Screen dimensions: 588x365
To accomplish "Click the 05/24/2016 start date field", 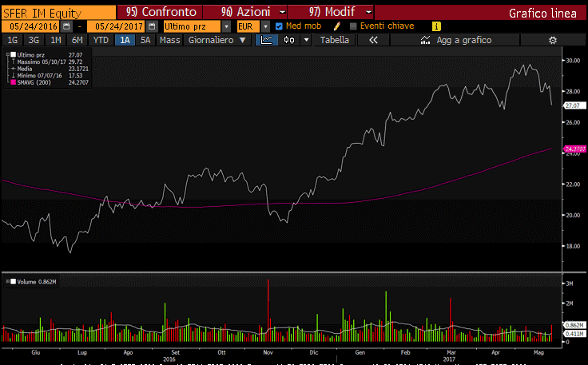I will [x=30, y=26].
